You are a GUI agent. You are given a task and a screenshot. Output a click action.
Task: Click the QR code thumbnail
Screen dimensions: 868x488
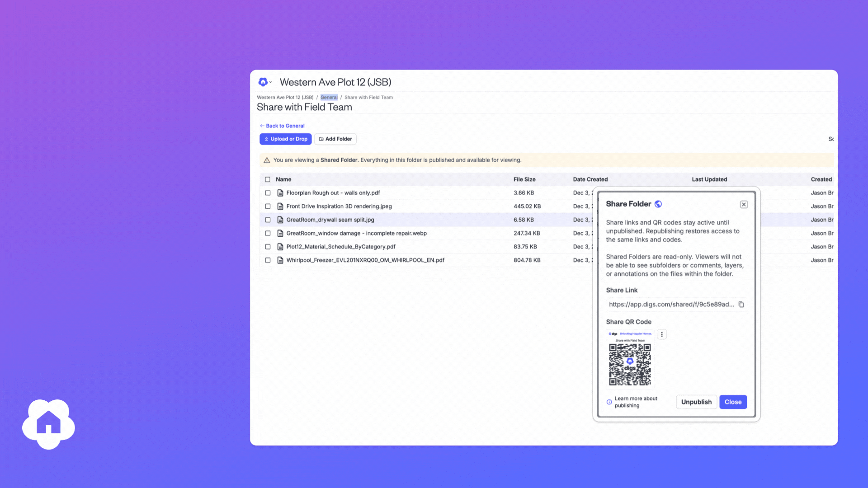[x=630, y=360]
